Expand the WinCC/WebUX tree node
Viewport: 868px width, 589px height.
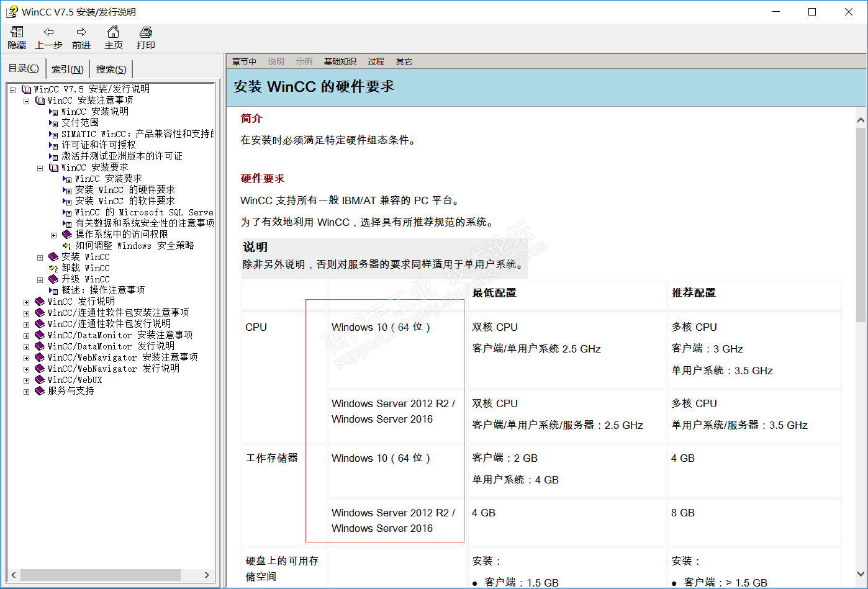point(25,380)
